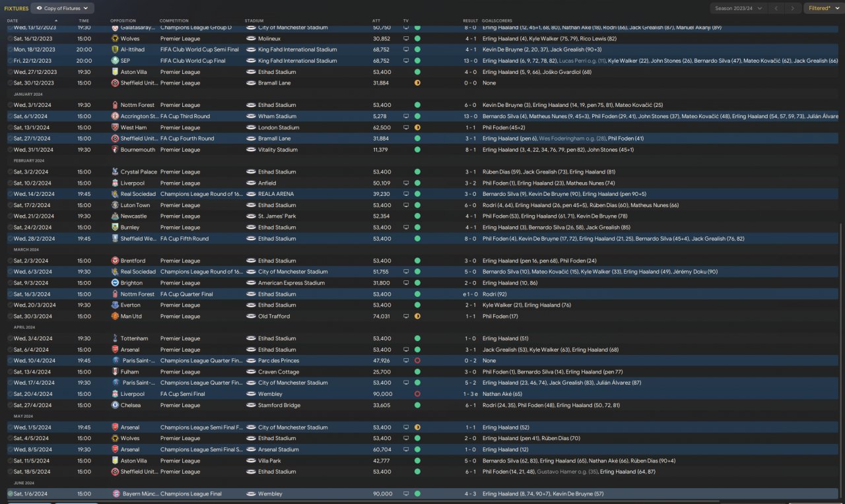Click the Al-Ittihad club badge

(x=116, y=49)
